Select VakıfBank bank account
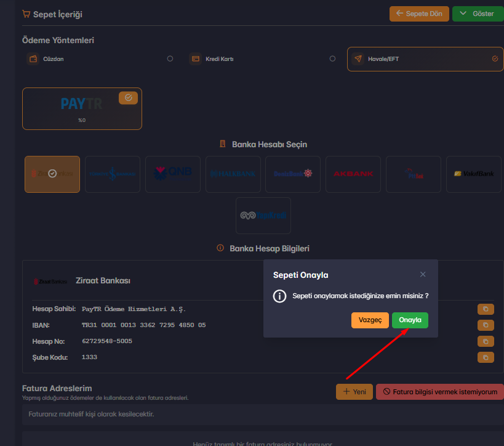The width and height of the screenshot is (504, 446). click(474, 174)
